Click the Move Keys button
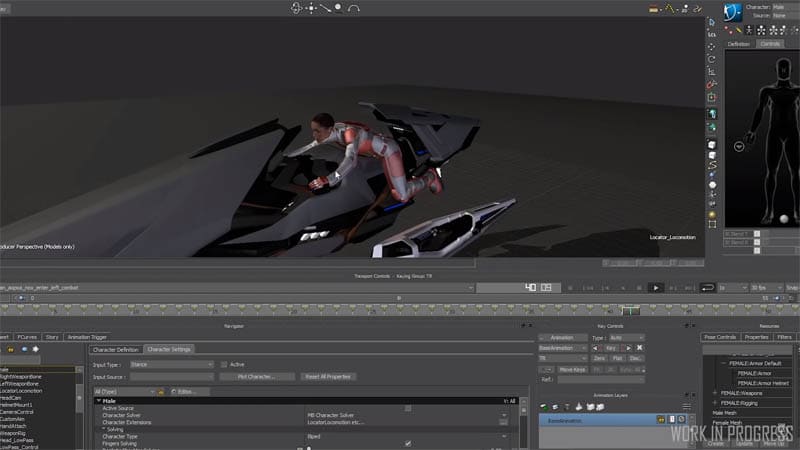 pos(572,369)
